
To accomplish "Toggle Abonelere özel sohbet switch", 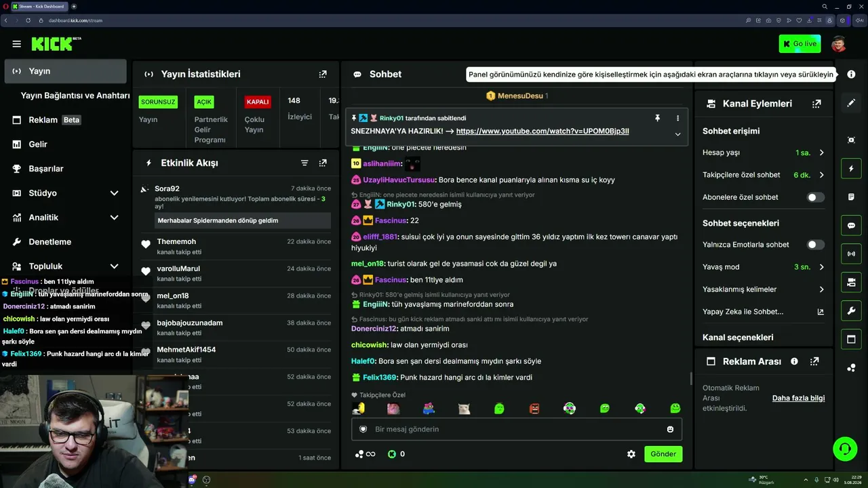I will pos(816,197).
